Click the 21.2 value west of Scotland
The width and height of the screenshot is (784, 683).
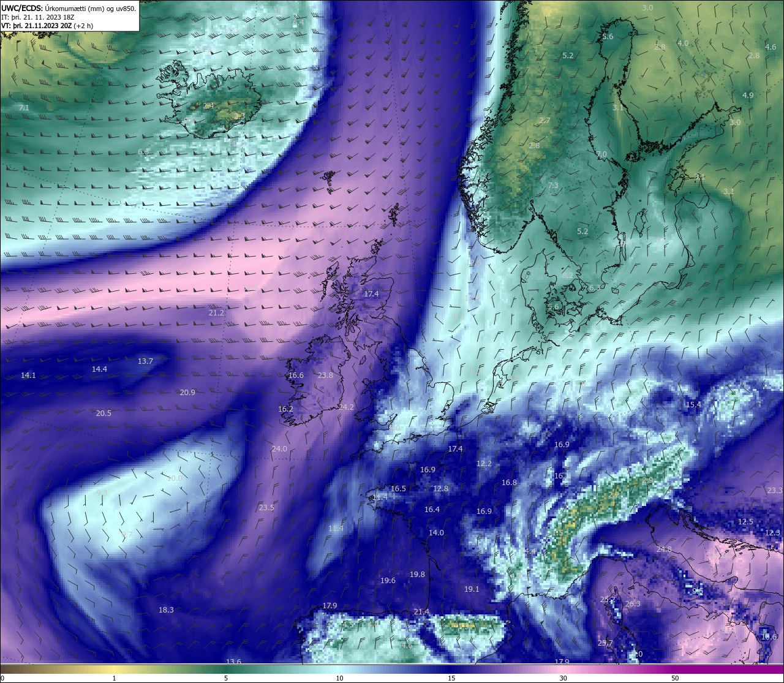pos(216,313)
